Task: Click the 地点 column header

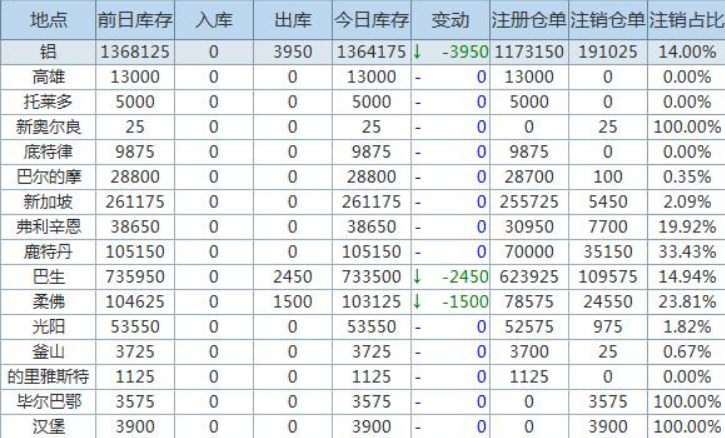Action: point(48,20)
